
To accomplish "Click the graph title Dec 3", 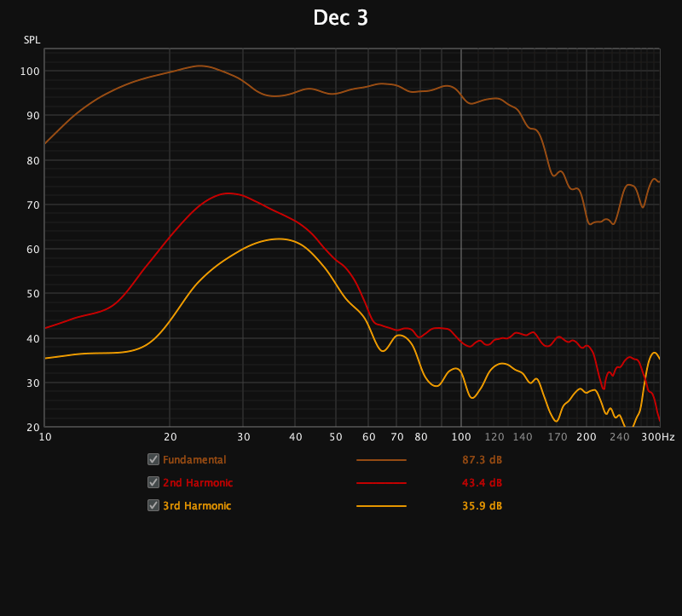I will pos(341,18).
